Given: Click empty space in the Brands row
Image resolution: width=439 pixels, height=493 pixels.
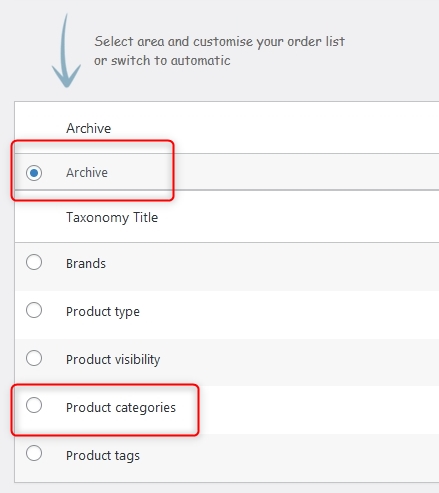Looking at the screenshot, I should tap(267, 267).
